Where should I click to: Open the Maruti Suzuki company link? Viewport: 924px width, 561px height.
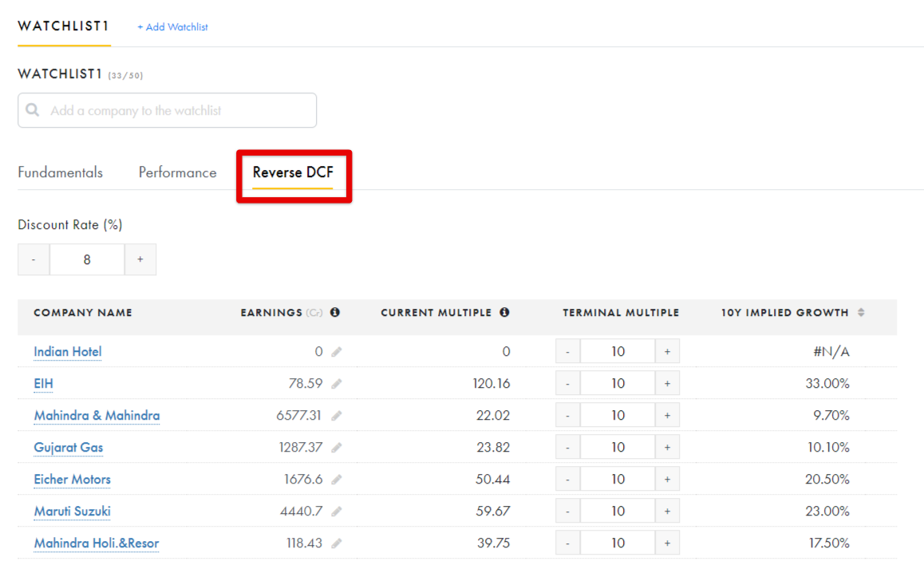(73, 511)
